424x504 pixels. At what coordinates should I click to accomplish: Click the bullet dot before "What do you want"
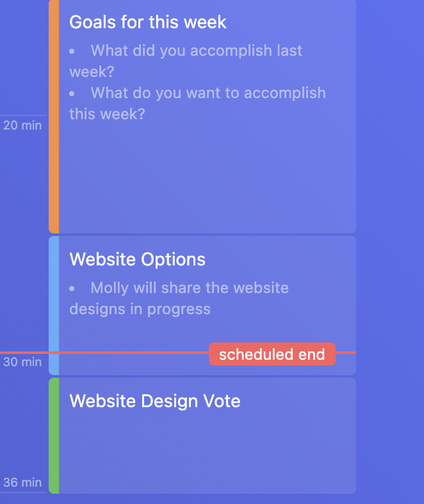(x=72, y=94)
